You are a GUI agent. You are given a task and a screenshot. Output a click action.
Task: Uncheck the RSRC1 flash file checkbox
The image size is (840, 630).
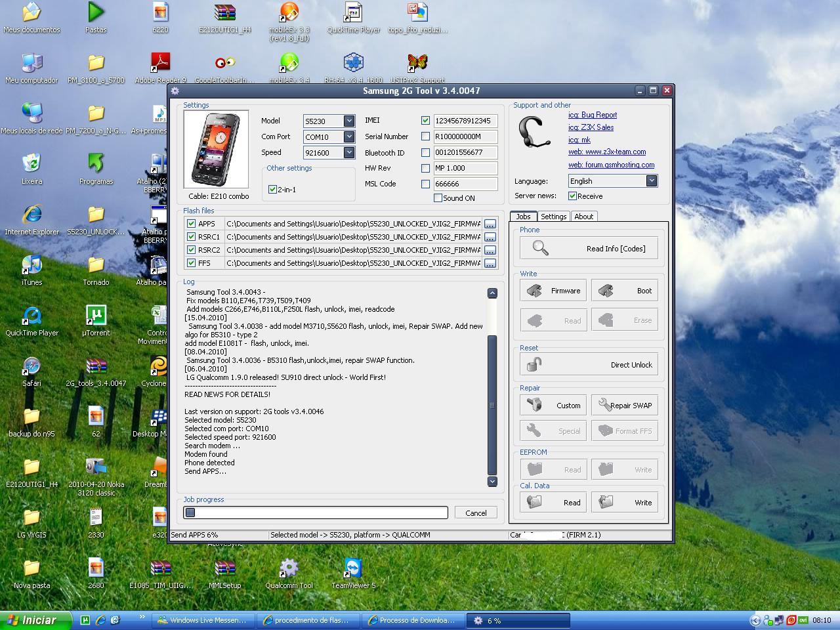pyautogui.click(x=191, y=237)
